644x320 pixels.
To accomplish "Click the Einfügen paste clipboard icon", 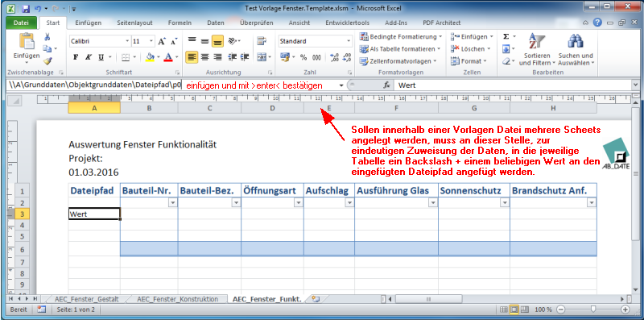I will click(27, 42).
